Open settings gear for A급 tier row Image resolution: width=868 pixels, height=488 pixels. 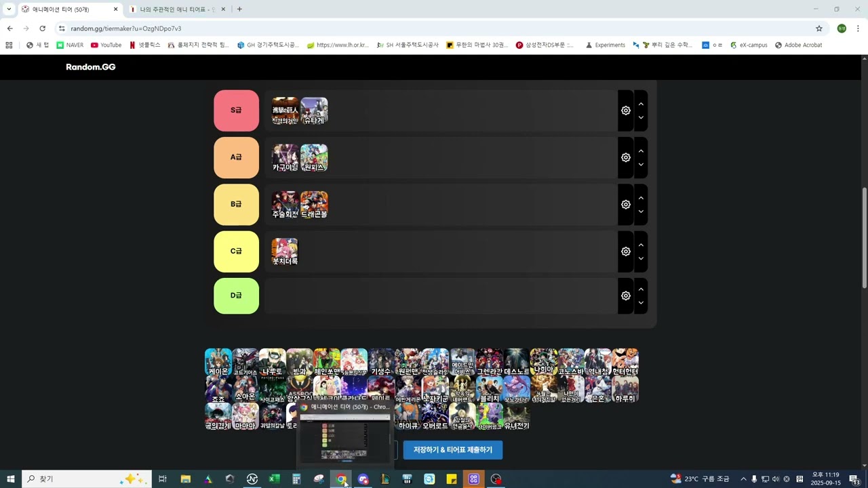(x=625, y=157)
